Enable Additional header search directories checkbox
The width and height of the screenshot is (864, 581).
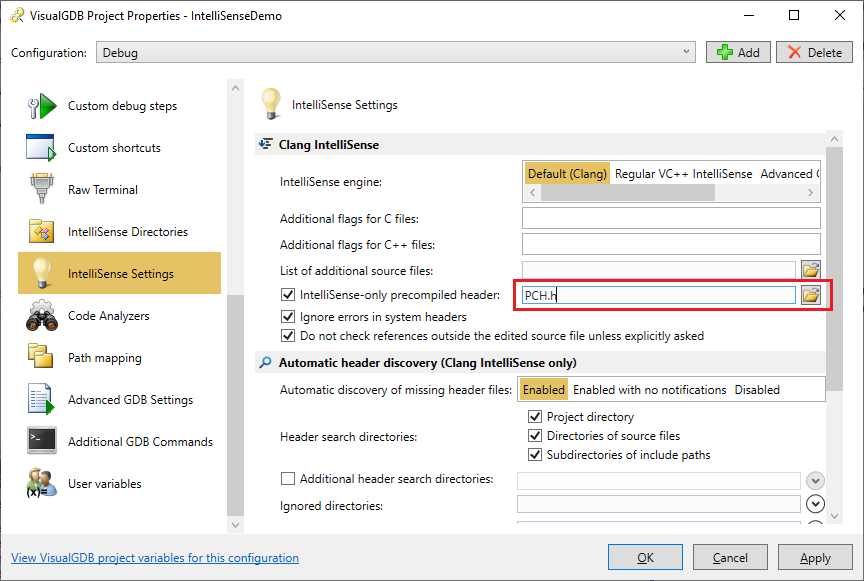[288, 478]
